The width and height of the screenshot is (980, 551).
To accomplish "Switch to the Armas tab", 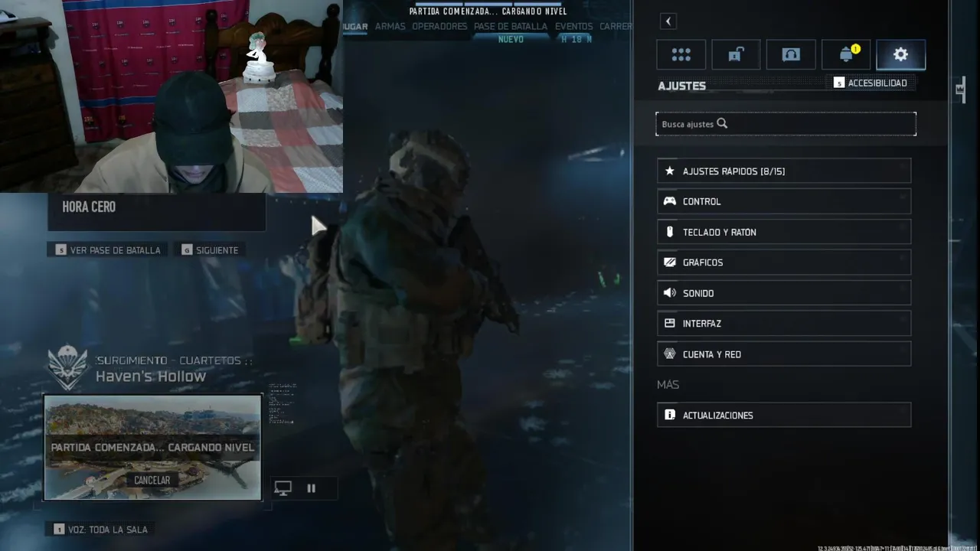I will (x=390, y=26).
